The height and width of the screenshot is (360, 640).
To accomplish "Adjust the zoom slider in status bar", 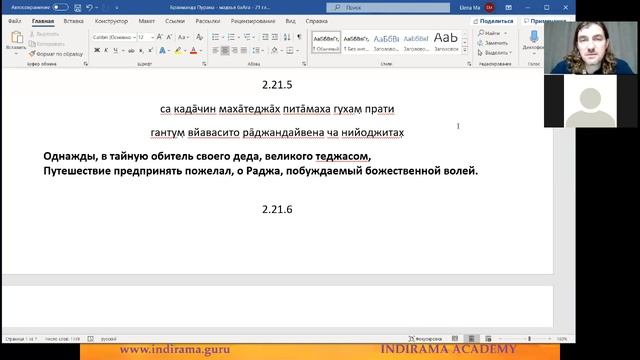I will click(x=529, y=339).
